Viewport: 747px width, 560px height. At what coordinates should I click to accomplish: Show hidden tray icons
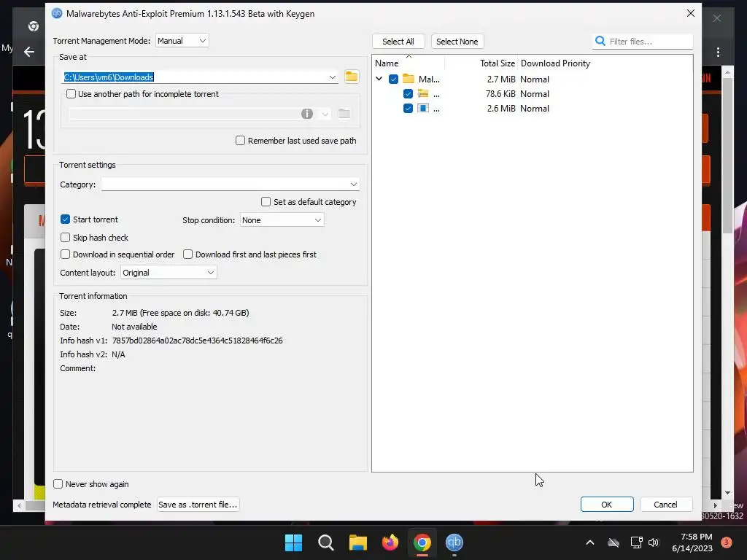point(589,542)
